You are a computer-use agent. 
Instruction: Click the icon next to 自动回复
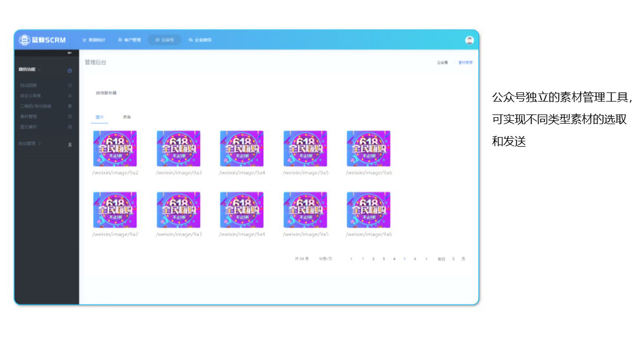click(x=70, y=85)
